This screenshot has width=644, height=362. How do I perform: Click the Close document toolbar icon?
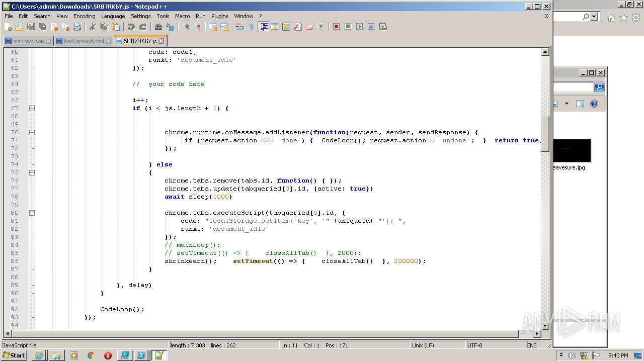coord(54,27)
